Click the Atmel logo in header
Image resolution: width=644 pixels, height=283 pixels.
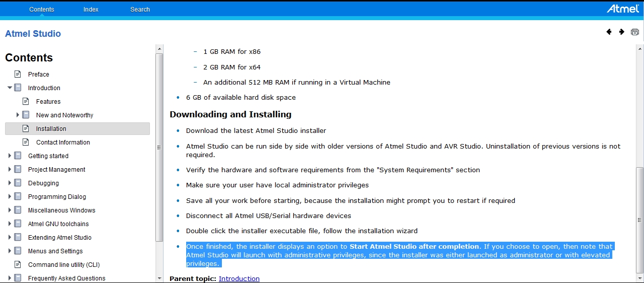click(623, 9)
